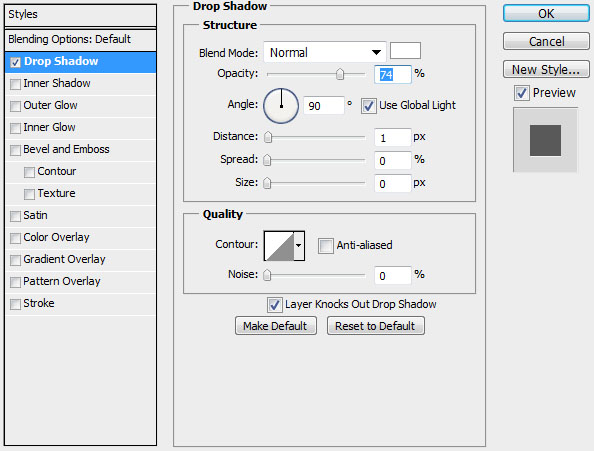Click the Distance value input field
This screenshot has width=594, height=451.
tap(392, 137)
